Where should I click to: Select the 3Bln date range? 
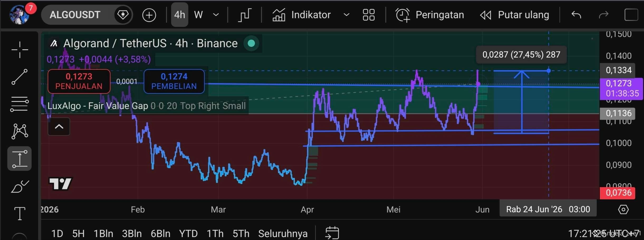pyautogui.click(x=132, y=234)
